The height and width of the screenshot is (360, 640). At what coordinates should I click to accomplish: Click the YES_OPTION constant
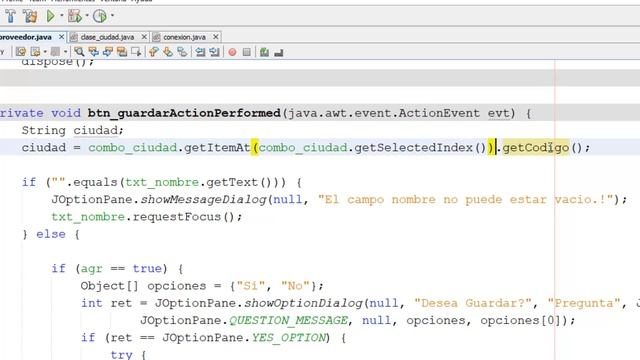point(289,338)
